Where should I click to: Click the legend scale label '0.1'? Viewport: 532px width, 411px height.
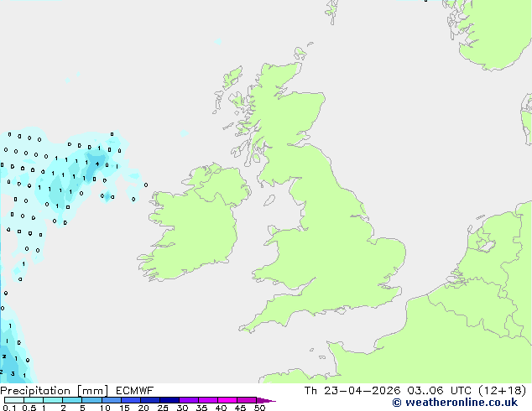9,408
